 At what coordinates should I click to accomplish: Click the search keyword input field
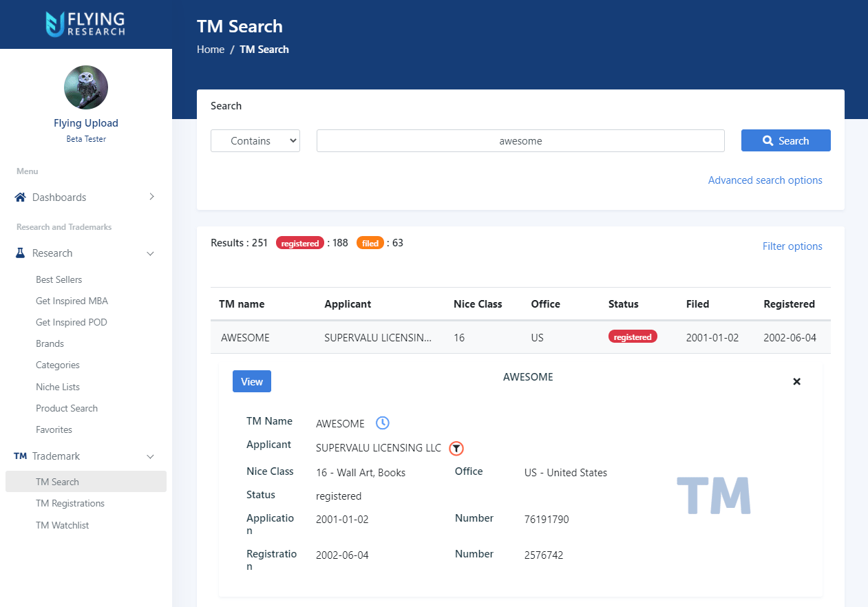(x=520, y=140)
